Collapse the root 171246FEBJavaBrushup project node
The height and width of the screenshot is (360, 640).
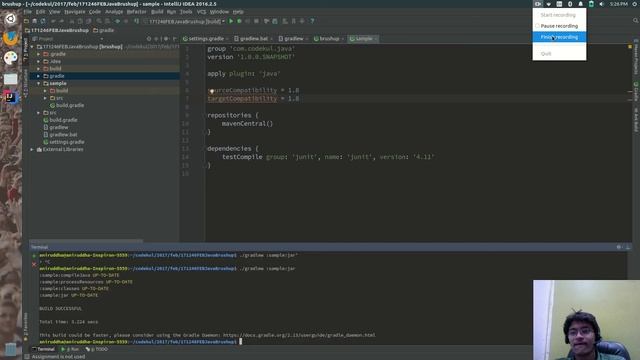point(32,47)
